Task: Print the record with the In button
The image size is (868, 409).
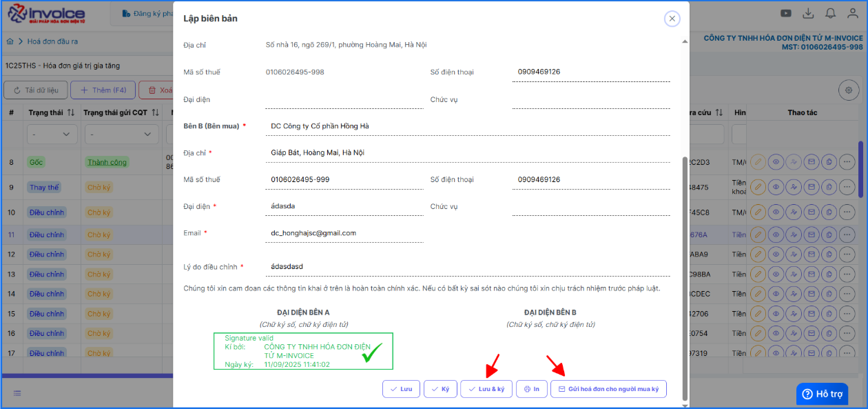Action: (531, 389)
